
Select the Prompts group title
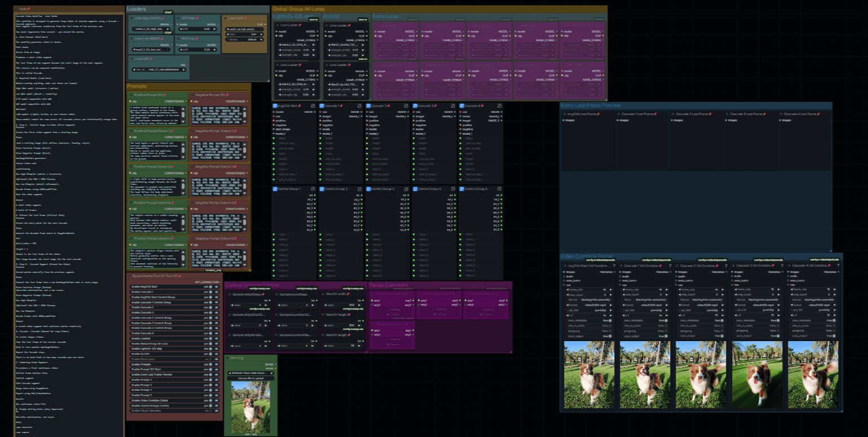[x=137, y=86]
